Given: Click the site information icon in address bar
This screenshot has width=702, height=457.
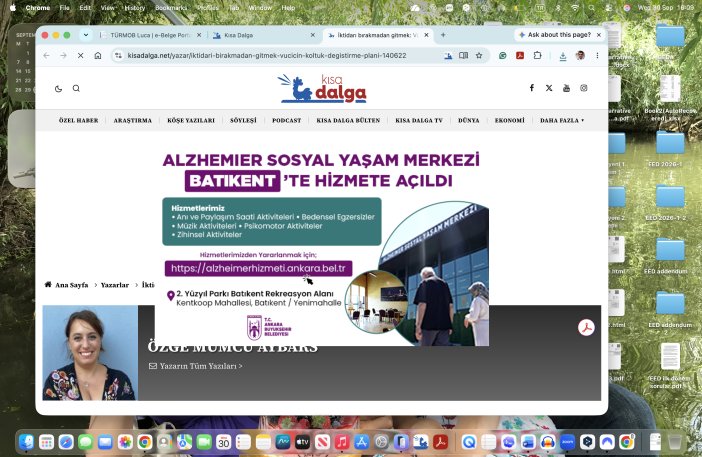Looking at the screenshot, I should pyautogui.click(x=118, y=56).
